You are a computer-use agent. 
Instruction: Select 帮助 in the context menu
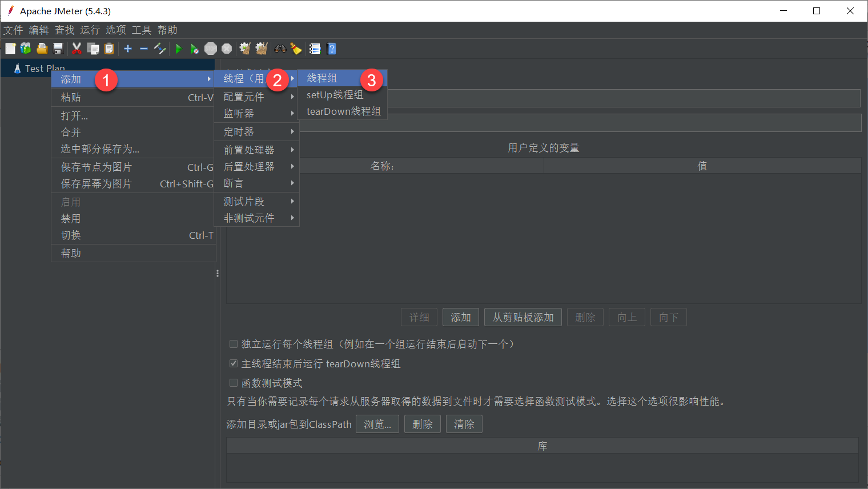[133, 253]
